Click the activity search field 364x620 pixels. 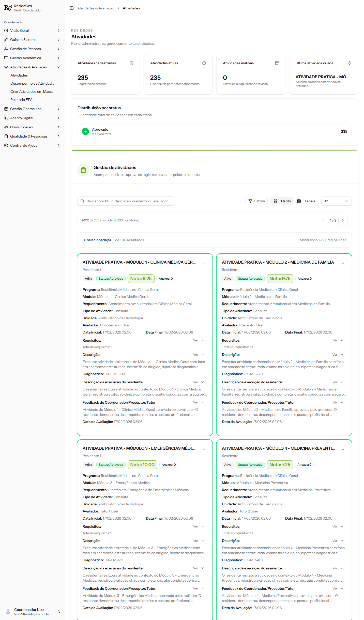click(126, 201)
